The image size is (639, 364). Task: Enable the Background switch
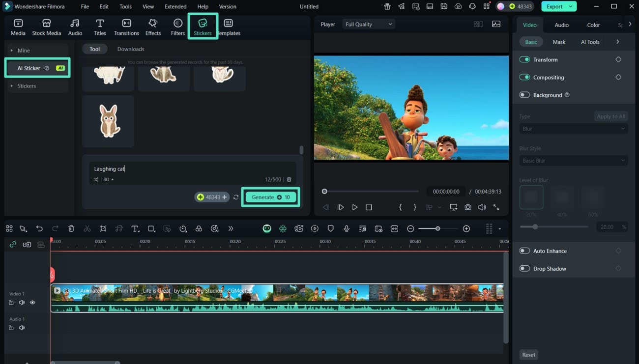click(524, 95)
